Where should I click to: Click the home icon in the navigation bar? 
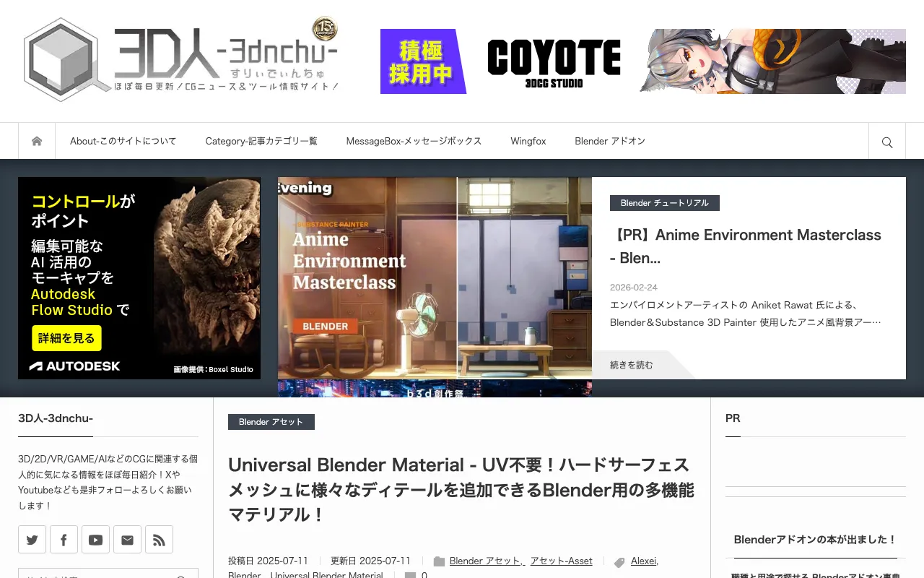pos(36,140)
